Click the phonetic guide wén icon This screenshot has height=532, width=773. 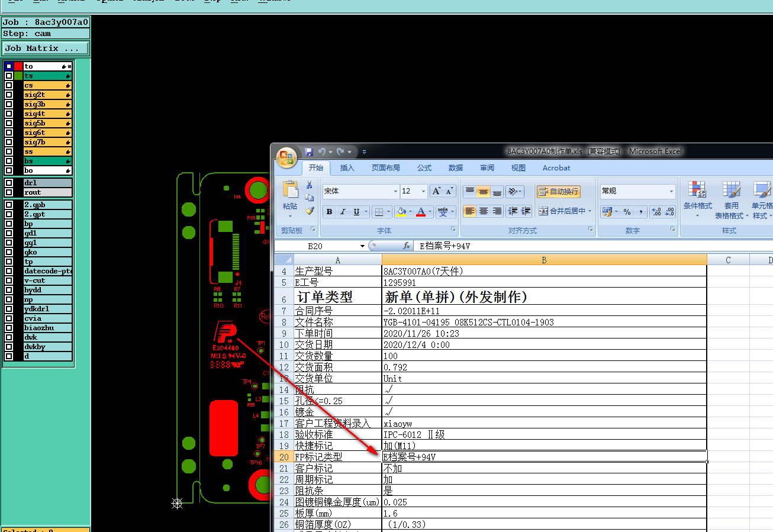(442, 212)
